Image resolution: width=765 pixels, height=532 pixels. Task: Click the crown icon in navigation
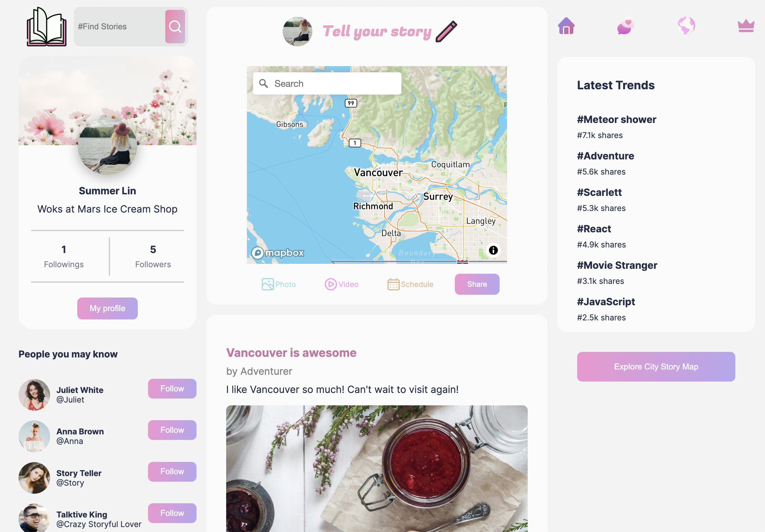746,26
